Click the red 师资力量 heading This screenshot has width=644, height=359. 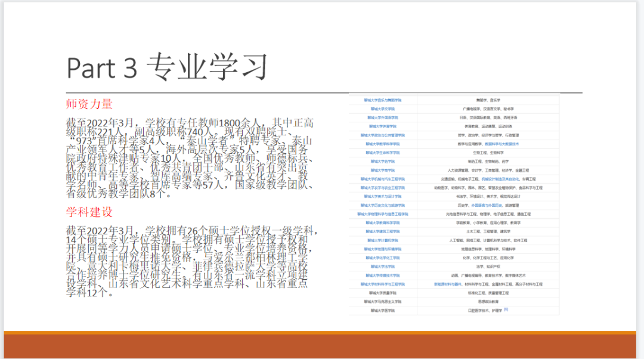tap(89, 104)
